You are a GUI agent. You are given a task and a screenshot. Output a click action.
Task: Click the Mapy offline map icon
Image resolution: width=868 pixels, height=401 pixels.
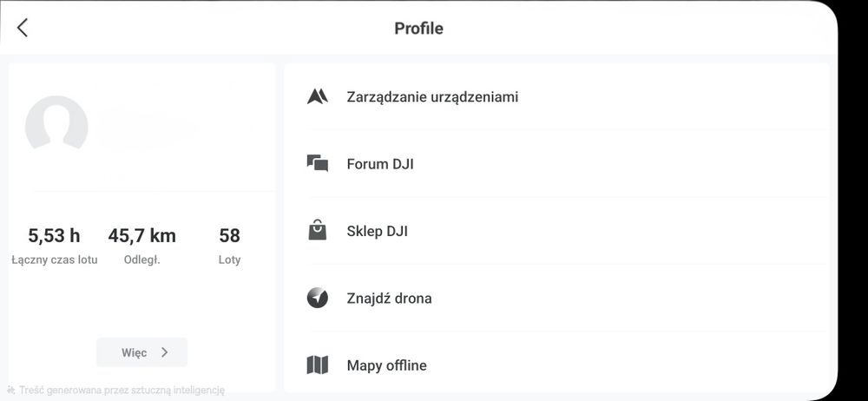(318, 365)
